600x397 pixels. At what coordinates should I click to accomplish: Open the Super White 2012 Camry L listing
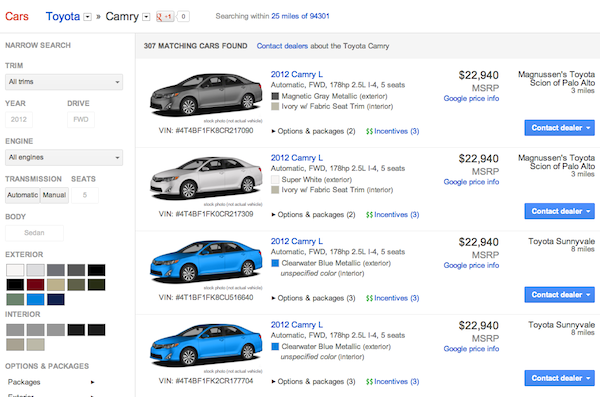297,158
